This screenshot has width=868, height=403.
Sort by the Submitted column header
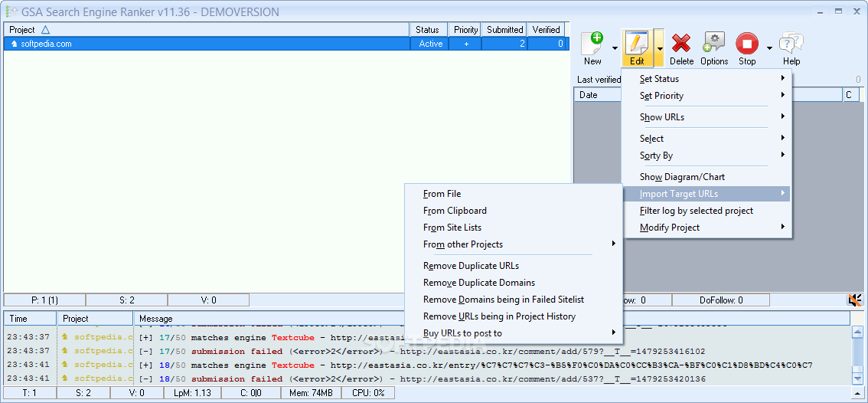[x=504, y=30]
